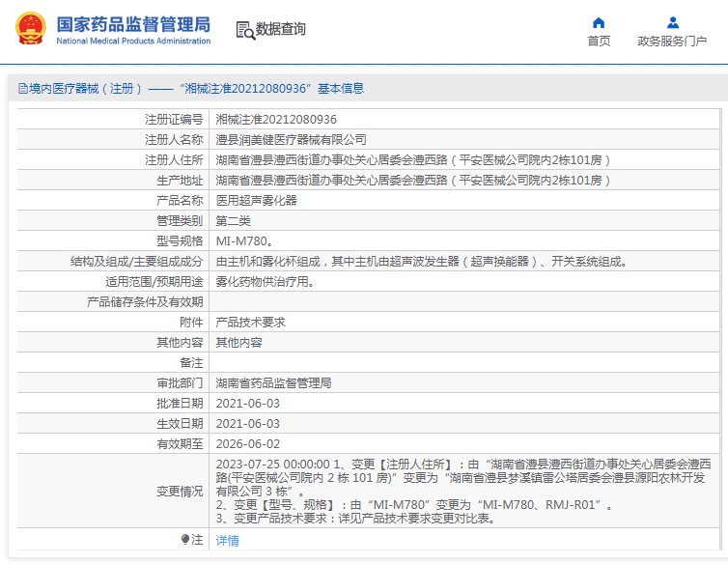This screenshot has height=564, width=728.
Task: Click the 管理类别 label
Action: click(x=180, y=221)
